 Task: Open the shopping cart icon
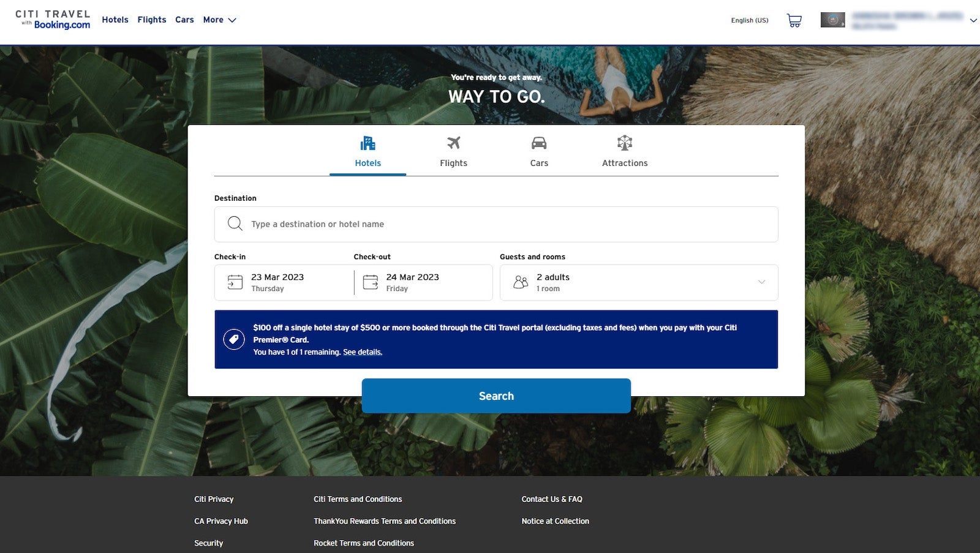[x=794, y=20]
